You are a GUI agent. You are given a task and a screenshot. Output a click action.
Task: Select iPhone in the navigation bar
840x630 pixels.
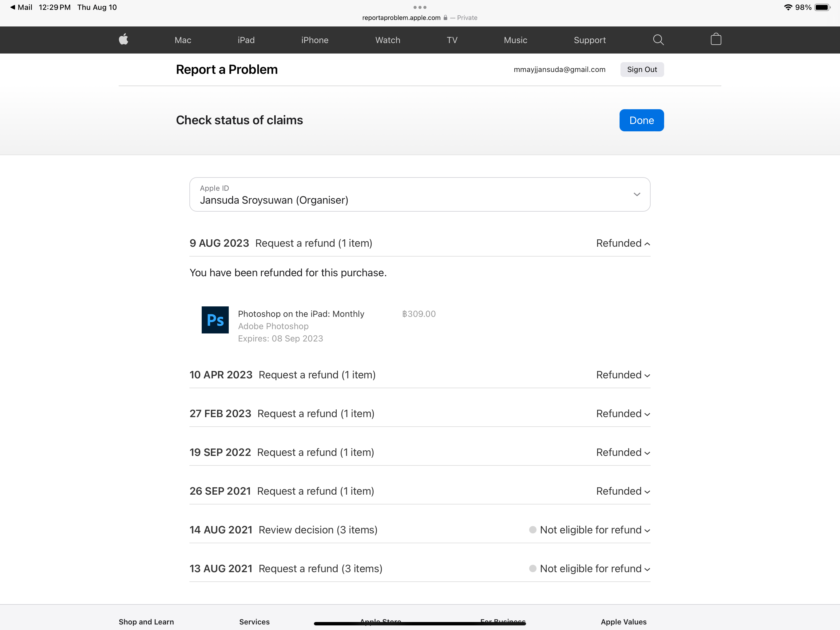315,40
